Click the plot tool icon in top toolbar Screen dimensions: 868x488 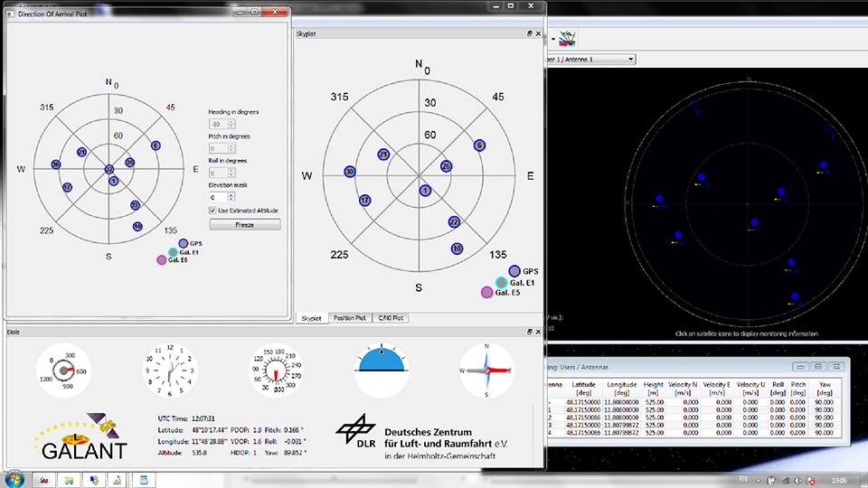(x=569, y=39)
